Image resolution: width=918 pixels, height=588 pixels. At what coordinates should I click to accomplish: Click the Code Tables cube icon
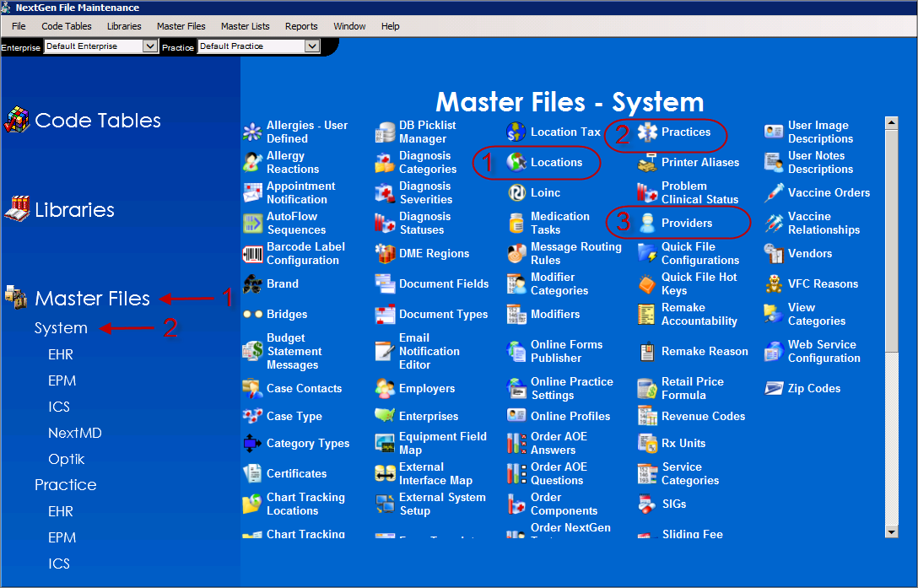17,120
